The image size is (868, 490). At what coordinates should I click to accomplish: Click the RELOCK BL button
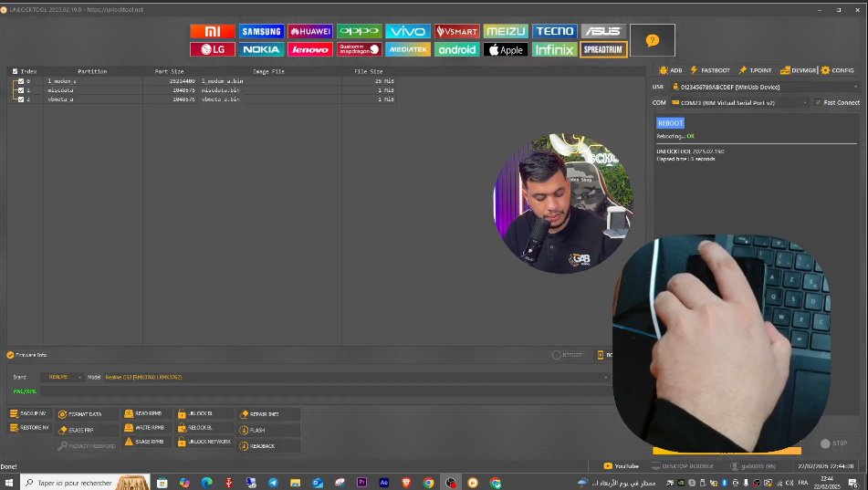204,427
